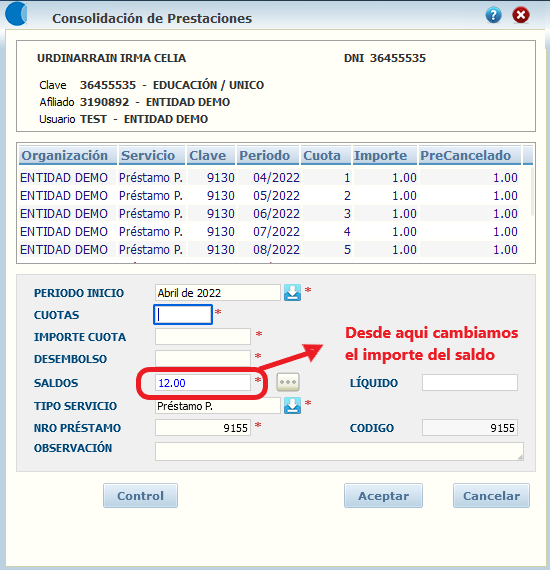Click the DESEMBOLSO input field
The height and width of the screenshot is (570, 550).
coord(203,358)
